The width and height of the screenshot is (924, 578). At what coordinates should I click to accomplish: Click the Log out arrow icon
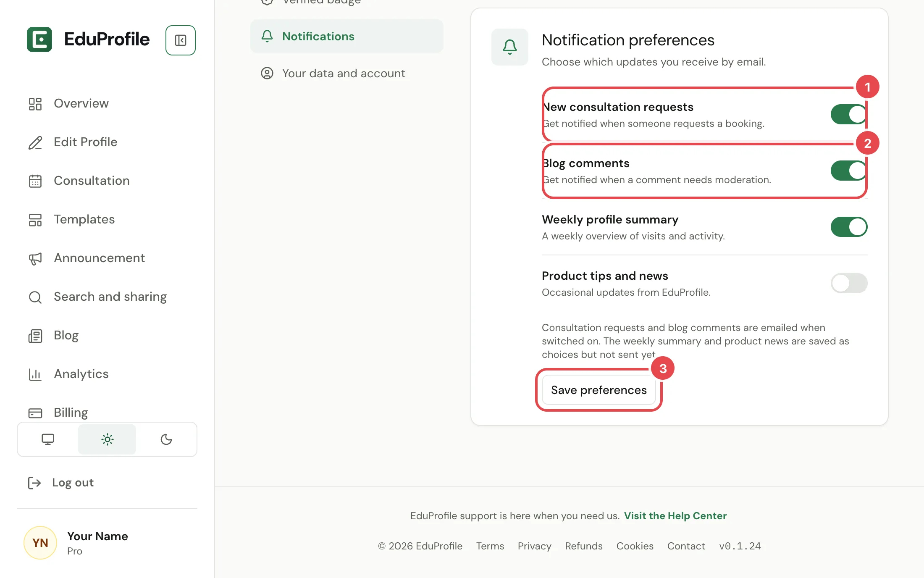point(34,483)
